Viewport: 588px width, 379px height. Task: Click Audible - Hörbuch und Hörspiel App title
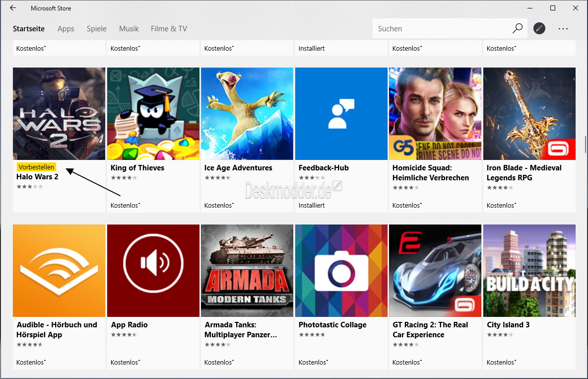click(57, 329)
